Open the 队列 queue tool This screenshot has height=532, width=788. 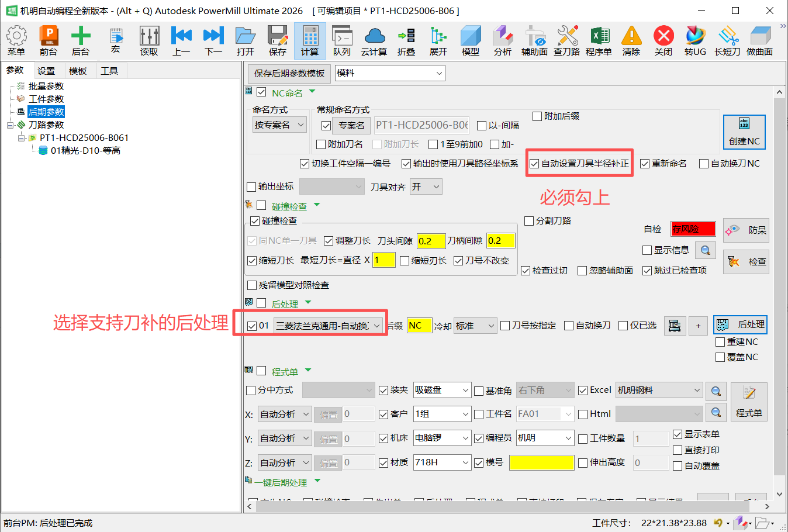coord(342,40)
